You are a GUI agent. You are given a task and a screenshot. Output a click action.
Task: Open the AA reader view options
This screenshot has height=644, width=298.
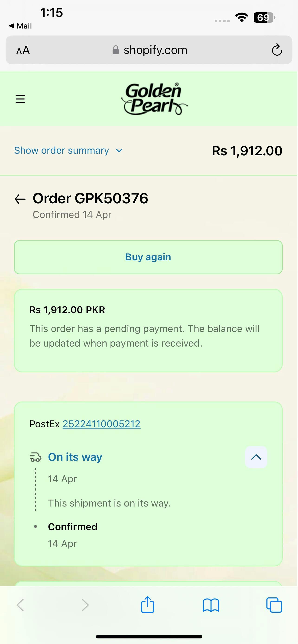coord(23,50)
